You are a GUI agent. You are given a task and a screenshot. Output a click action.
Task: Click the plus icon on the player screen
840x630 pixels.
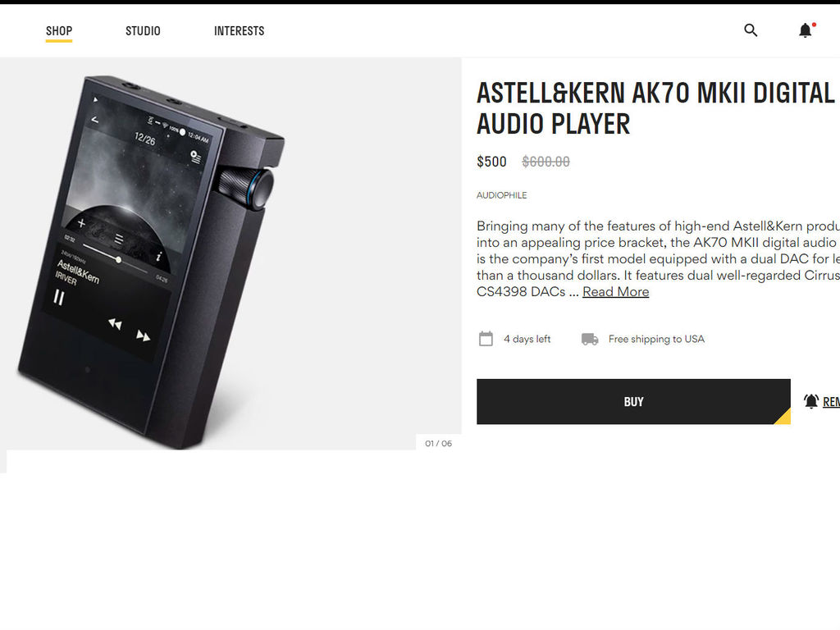pyautogui.click(x=81, y=223)
